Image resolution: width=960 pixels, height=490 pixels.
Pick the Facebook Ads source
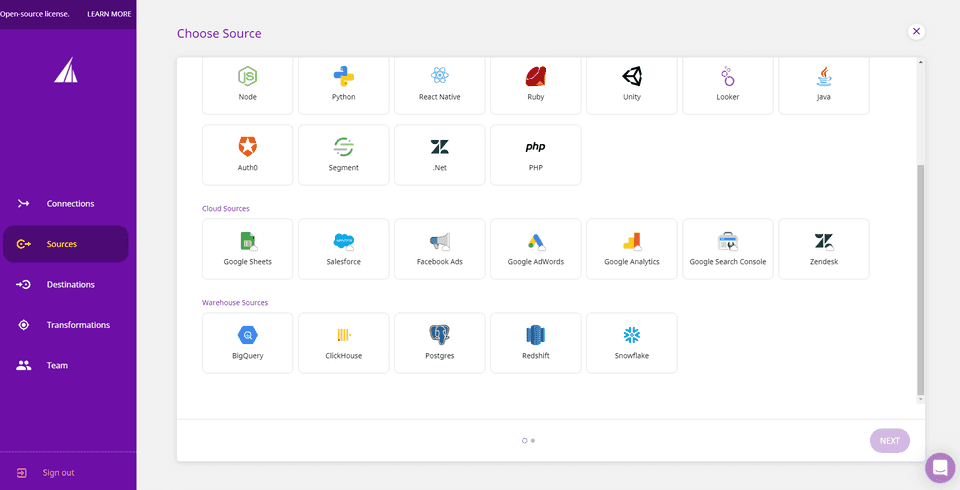pos(440,249)
